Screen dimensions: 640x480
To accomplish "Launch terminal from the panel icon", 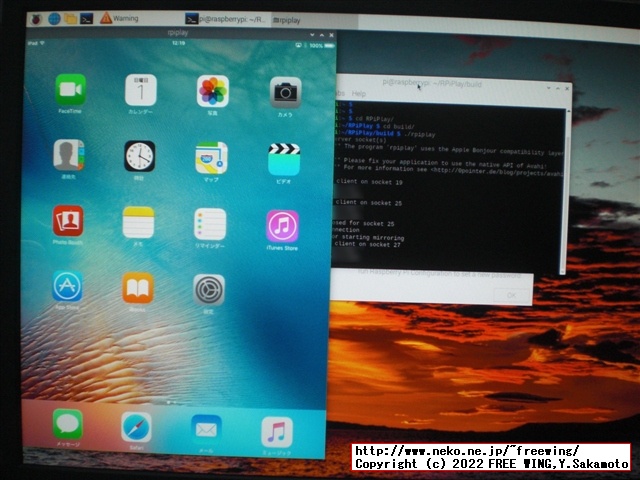I will pyautogui.click(x=87, y=19).
